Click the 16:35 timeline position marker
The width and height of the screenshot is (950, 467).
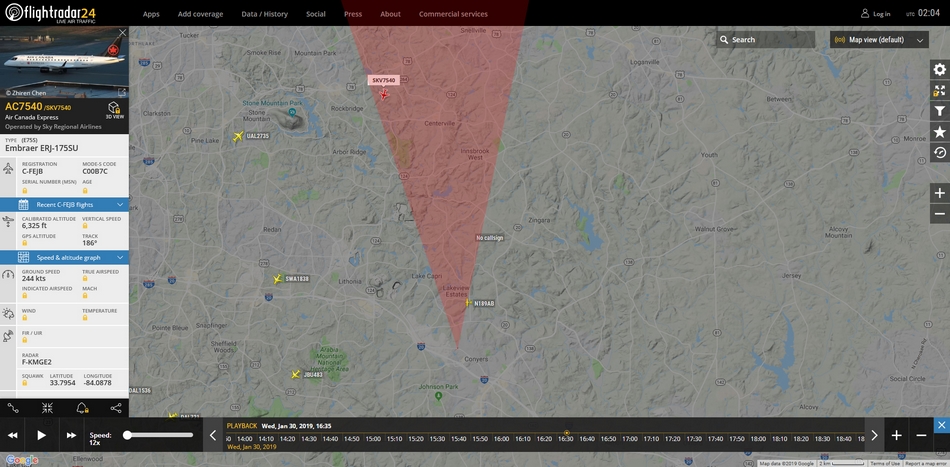click(x=566, y=432)
